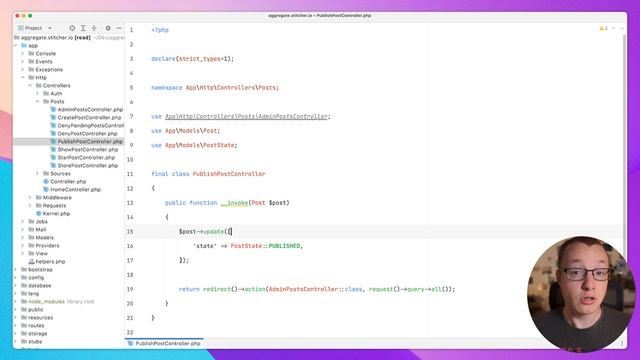Collapse the Http folder

click(23, 78)
